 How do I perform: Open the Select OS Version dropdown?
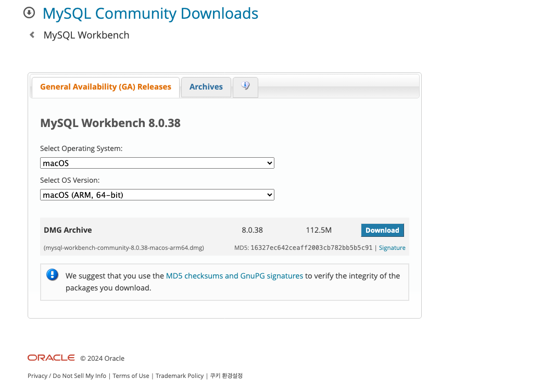tap(157, 195)
